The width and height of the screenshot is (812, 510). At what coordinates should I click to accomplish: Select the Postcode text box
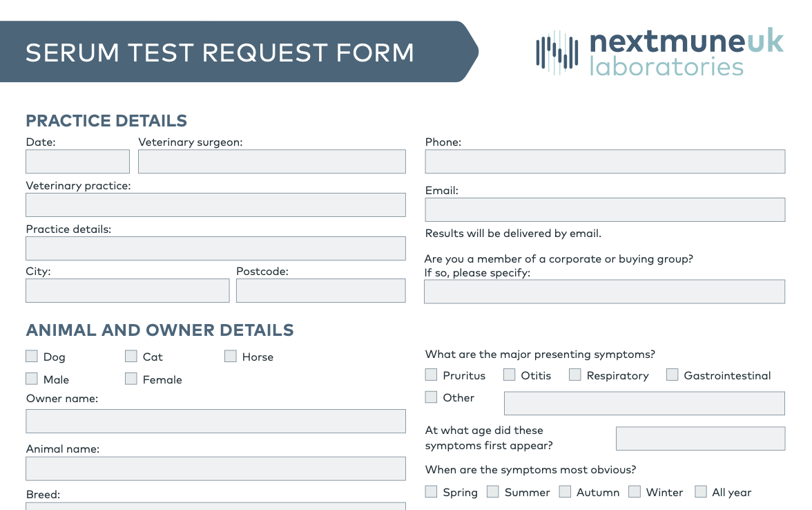(320, 291)
